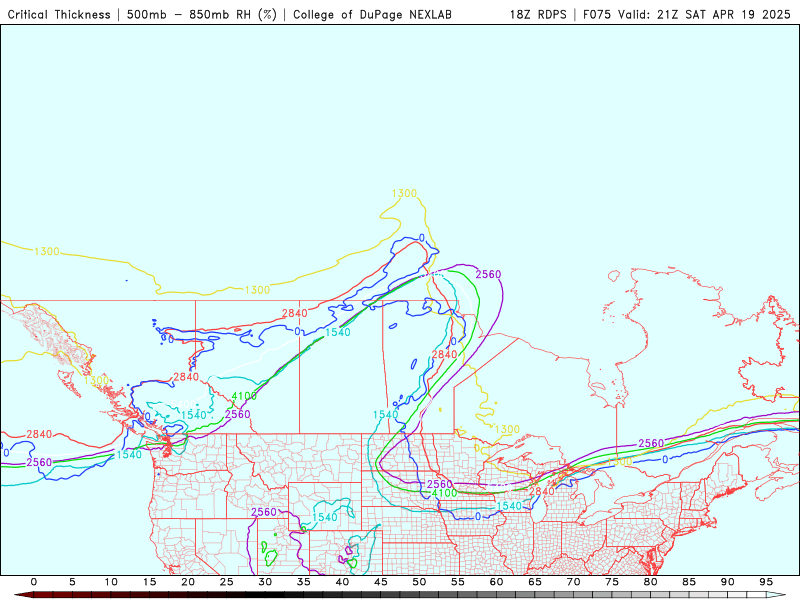Click the colorbar tick label "0"
Screen dimensions: 800x600
point(34,582)
